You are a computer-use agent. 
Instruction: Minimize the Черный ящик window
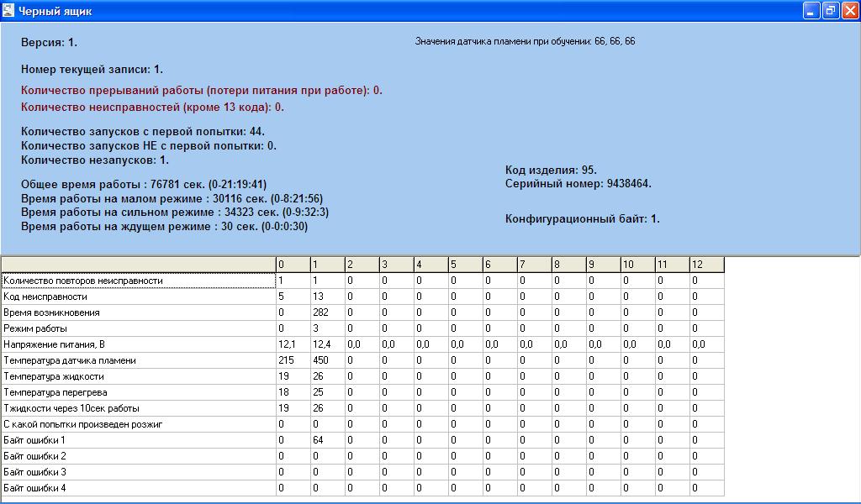pyautogui.click(x=811, y=10)
